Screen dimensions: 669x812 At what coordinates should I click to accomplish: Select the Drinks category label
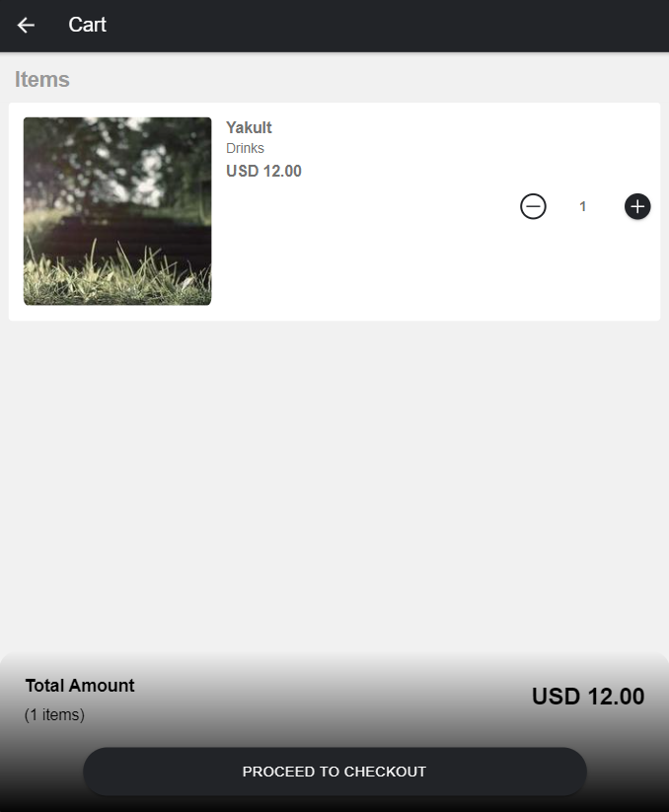(245, 149)
